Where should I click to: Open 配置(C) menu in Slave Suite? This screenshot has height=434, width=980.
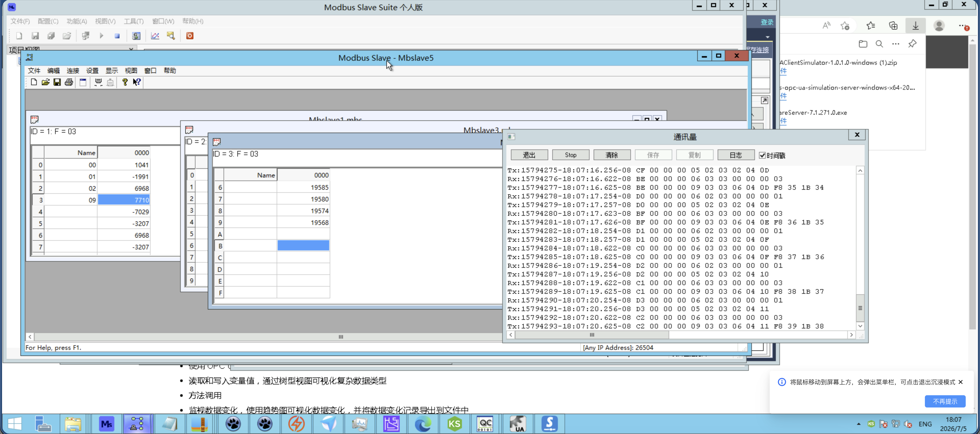pyautogui.click(x=48, y=21)
